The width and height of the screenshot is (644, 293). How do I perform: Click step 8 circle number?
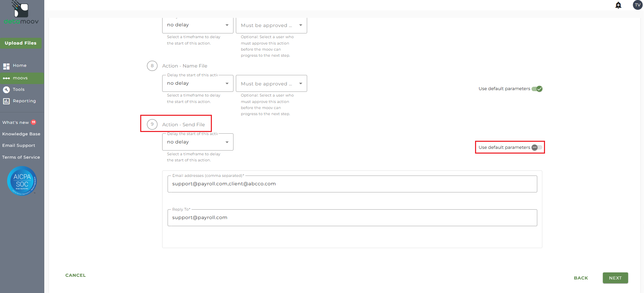tap(152, 66)
